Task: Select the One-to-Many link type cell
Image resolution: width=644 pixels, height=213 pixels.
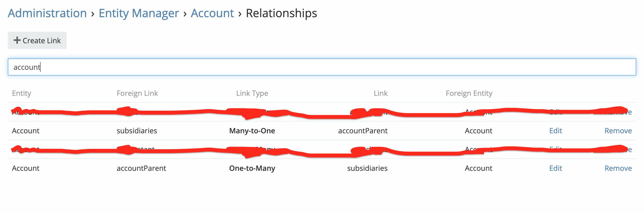Action: click(x=252, y=168)
